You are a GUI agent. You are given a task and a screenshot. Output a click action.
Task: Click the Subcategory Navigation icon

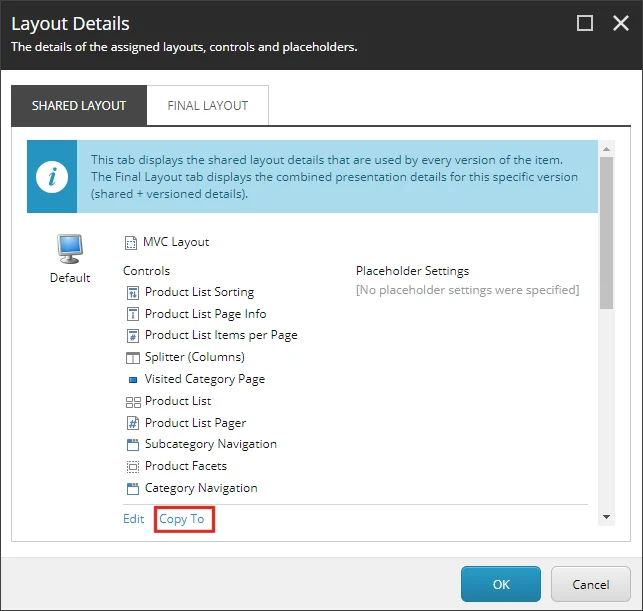(132, 445)
